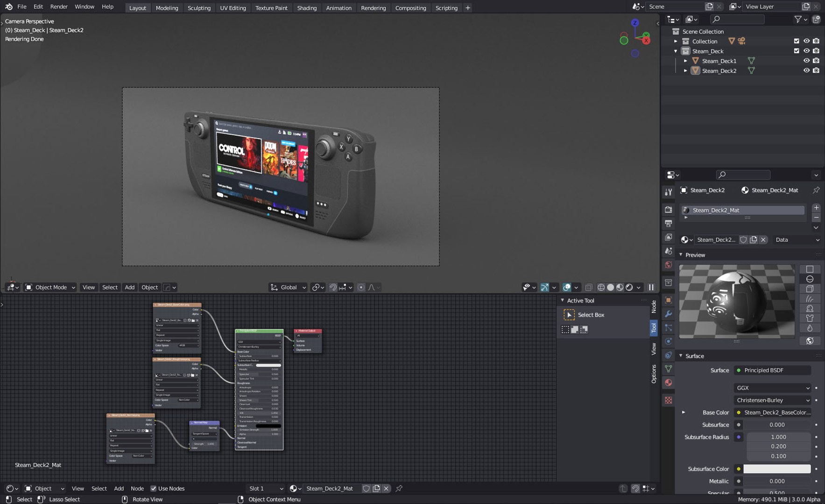Click Base Color texture link button
This screenshot has width=825, height=504.
(772, 413)
